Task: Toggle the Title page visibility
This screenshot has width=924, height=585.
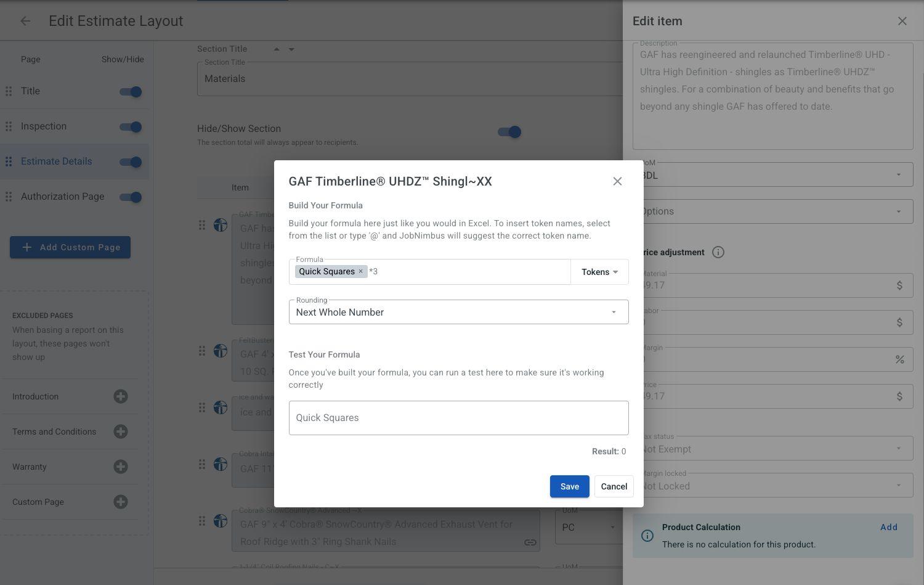Action: tap(131, 92)
